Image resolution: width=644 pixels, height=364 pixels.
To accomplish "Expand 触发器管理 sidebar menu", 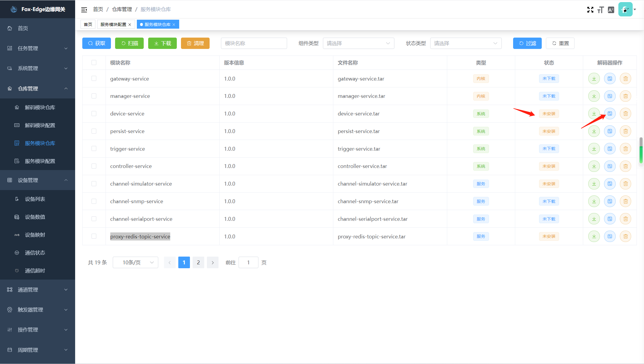I will pos(38,310).
